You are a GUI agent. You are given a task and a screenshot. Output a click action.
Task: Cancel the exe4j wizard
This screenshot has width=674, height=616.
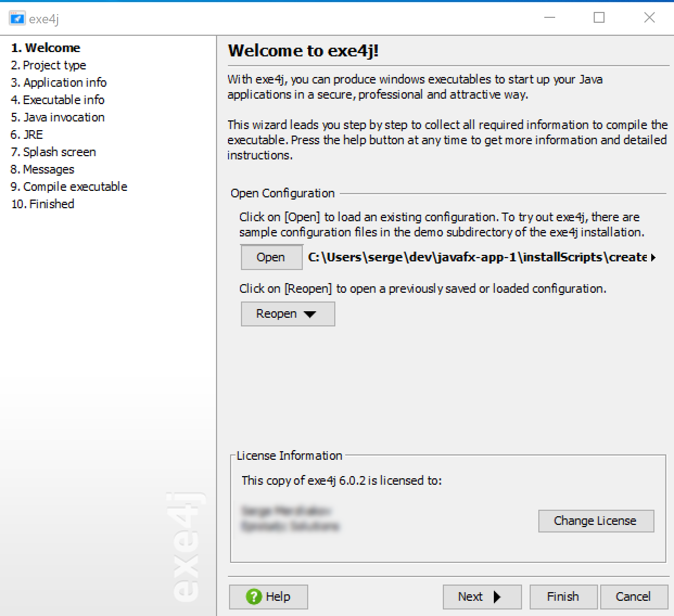pos(633,596)
